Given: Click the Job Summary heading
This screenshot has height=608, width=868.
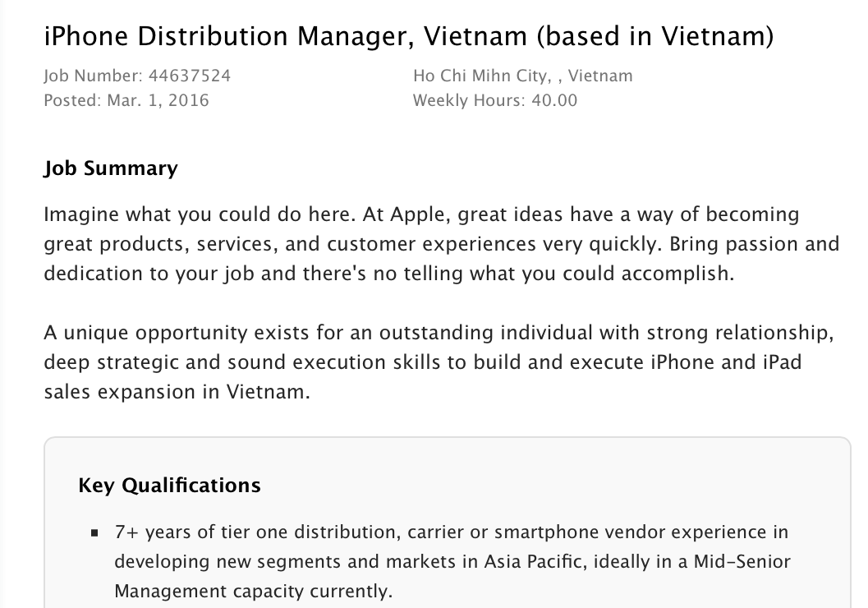Looking at the screenshot, I should coord(110,168).
